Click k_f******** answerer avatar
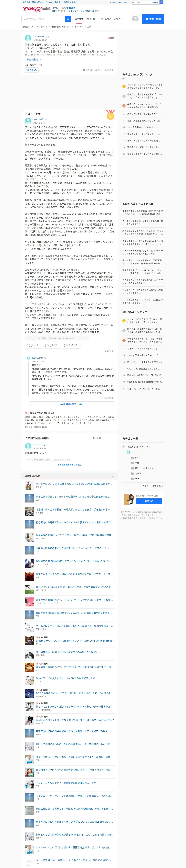This screenshot has width=186, height=868. click(x=28, y=446)
